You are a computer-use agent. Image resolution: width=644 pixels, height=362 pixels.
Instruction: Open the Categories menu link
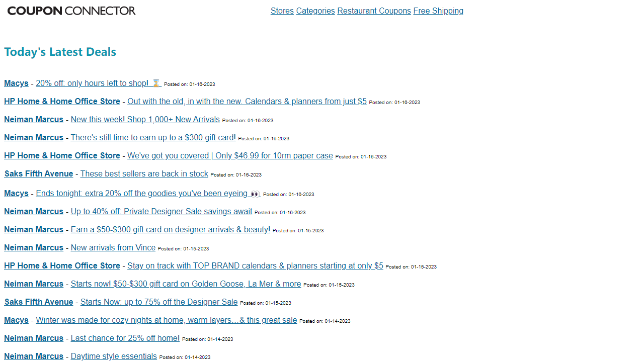(315, 11)
